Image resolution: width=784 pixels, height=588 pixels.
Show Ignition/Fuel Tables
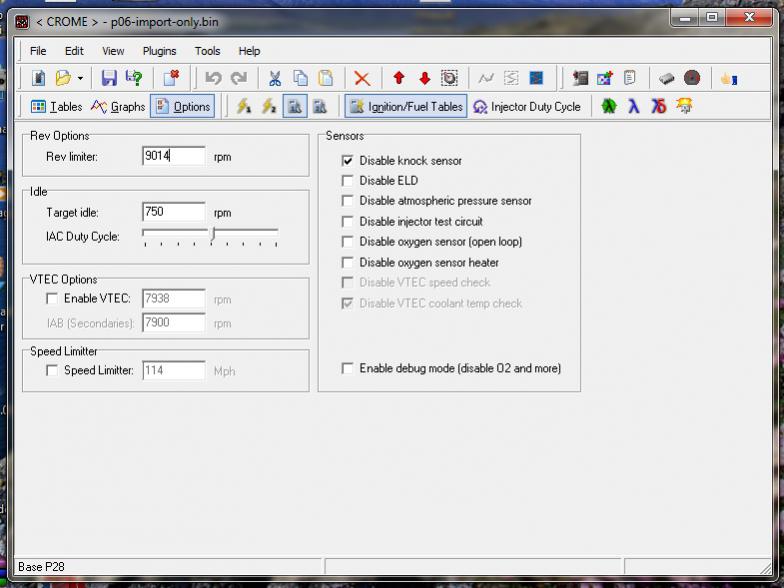406,106
